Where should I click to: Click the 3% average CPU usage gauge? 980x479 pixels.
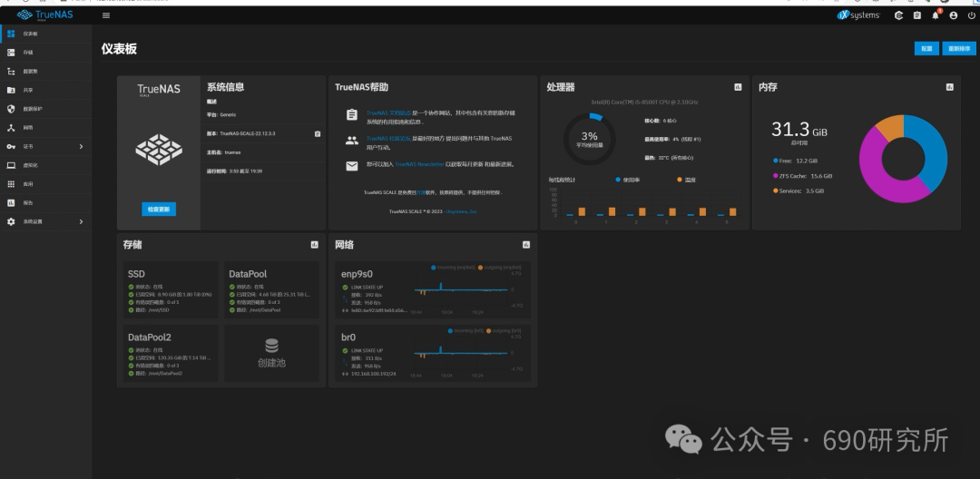click(590, 140)
